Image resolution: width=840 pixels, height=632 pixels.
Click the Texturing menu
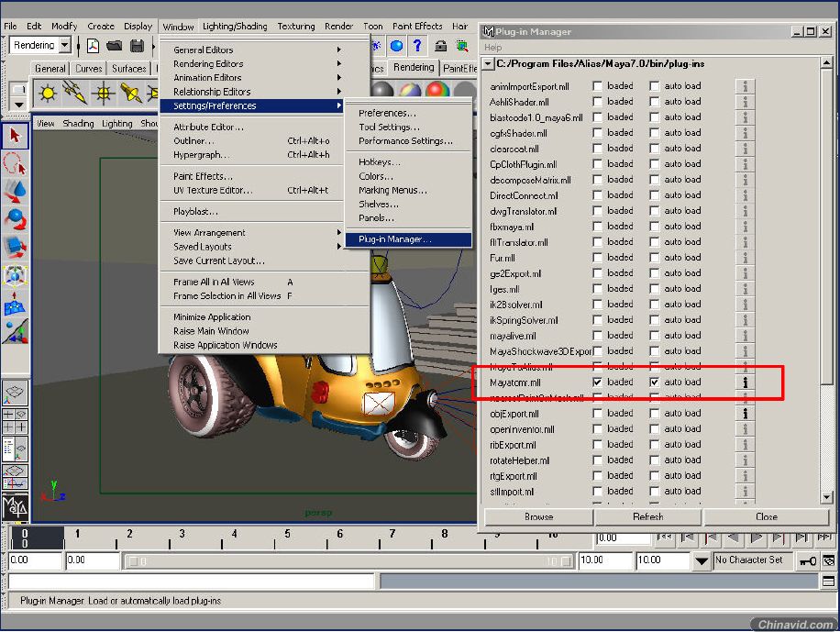point(295,26)
